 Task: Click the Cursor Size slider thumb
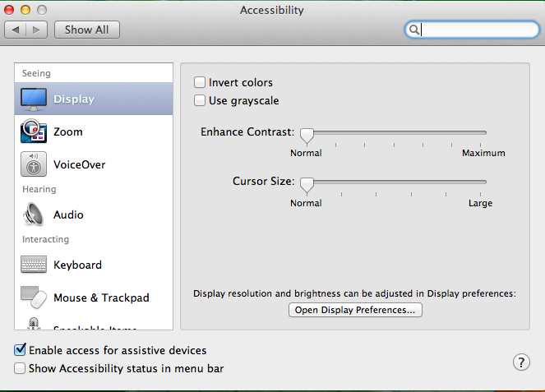click(x=307, y=185)
